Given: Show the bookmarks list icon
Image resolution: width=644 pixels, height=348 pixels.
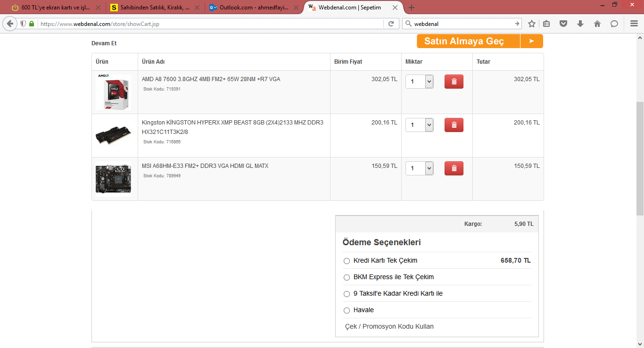Looking at the screenshot, I should pyautogui.click(x=546, y=24).
